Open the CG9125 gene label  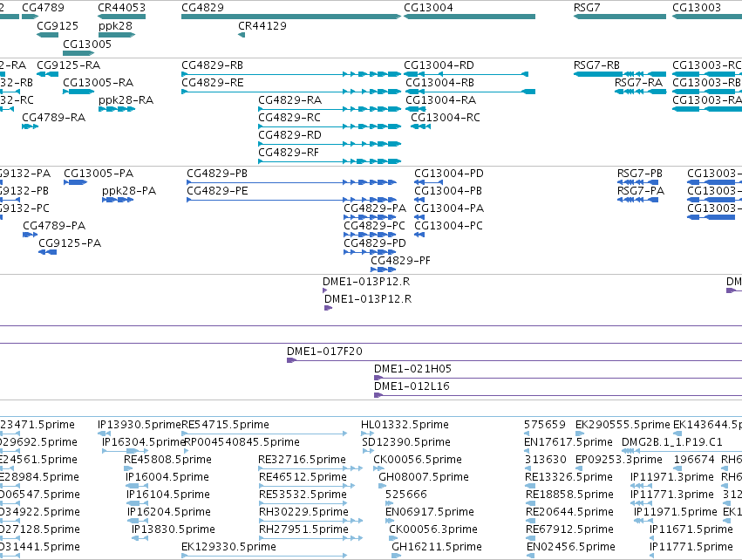[x=58, y=26]
